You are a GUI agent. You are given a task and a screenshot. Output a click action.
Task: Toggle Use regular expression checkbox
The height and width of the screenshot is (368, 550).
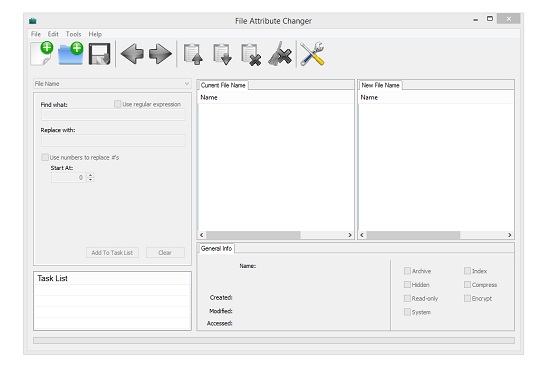118,104
